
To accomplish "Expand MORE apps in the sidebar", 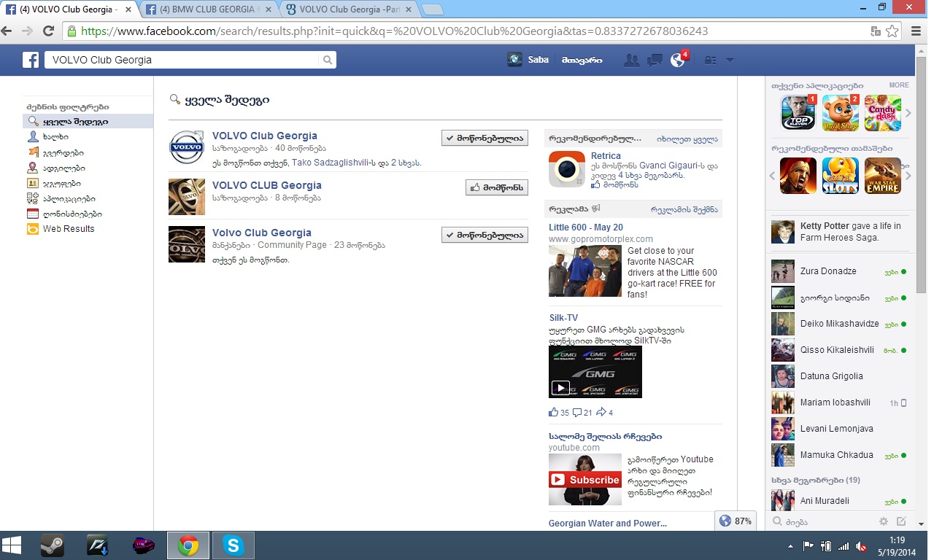I will [x=899, y=85].
